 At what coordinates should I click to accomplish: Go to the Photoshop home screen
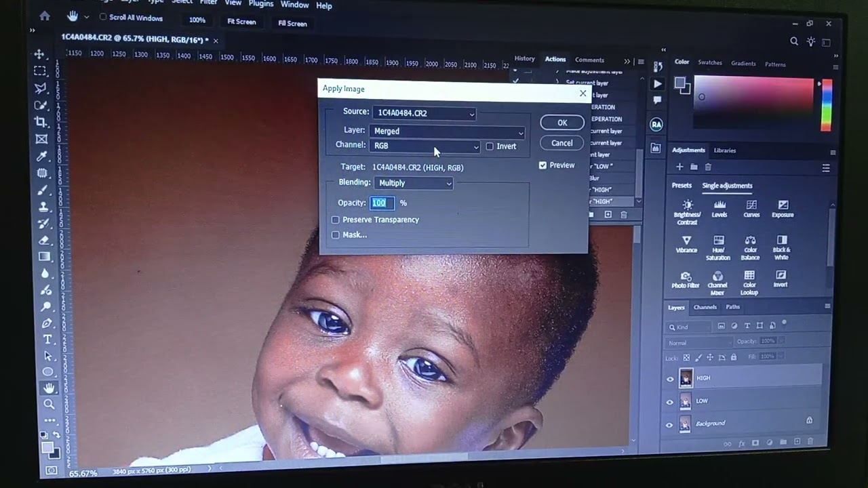pyautogui.click(x=45, y=16)
